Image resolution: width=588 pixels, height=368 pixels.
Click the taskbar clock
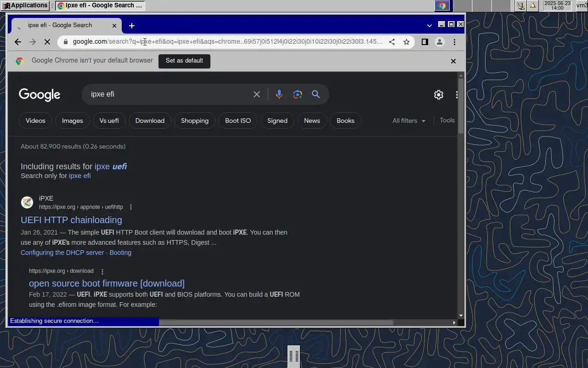tap(557, 6)
